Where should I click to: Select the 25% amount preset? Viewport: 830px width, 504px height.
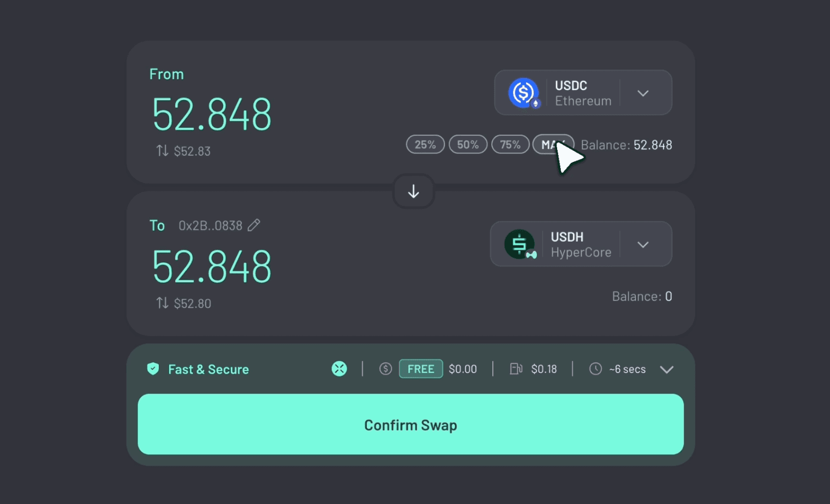click(x=425, y=145)
